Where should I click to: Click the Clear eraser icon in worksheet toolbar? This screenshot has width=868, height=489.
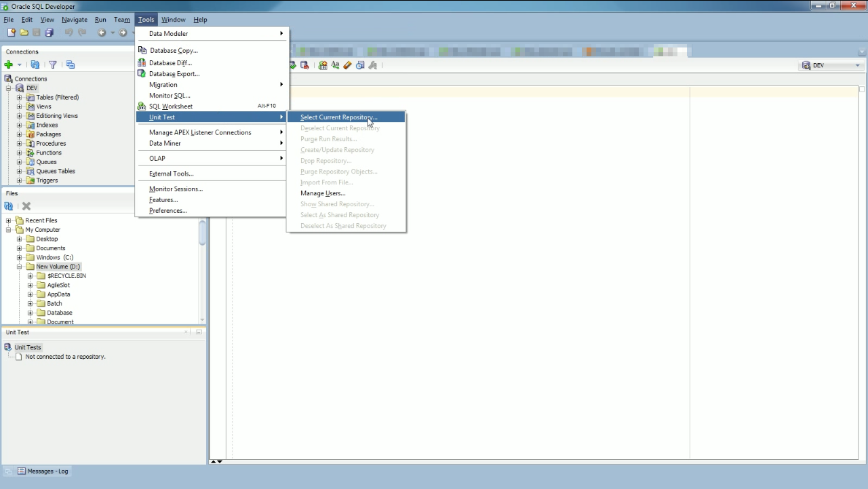pyautogui.click(x=347, y=65)
